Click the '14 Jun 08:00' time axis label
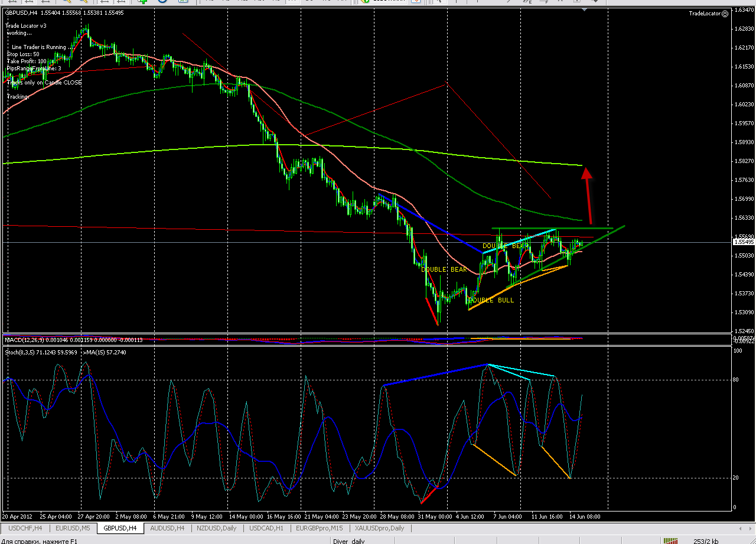 tap(584, 516)
